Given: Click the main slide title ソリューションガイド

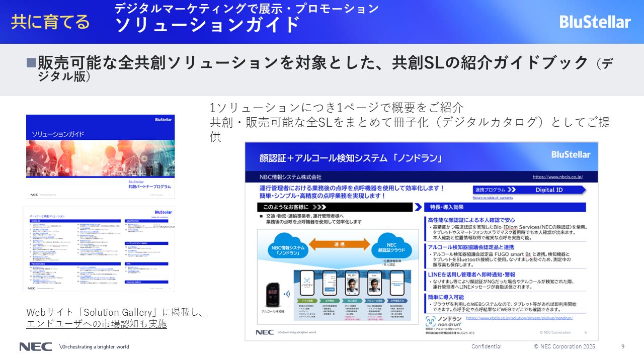Looking at the screenshot, I should click(x=208, y=24).
